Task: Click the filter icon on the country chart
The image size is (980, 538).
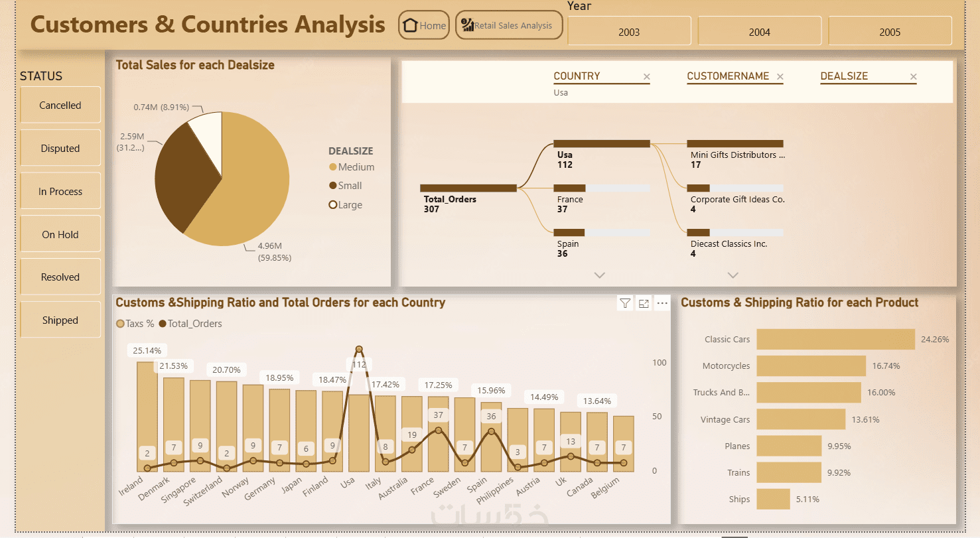Action: click(625, 303)
